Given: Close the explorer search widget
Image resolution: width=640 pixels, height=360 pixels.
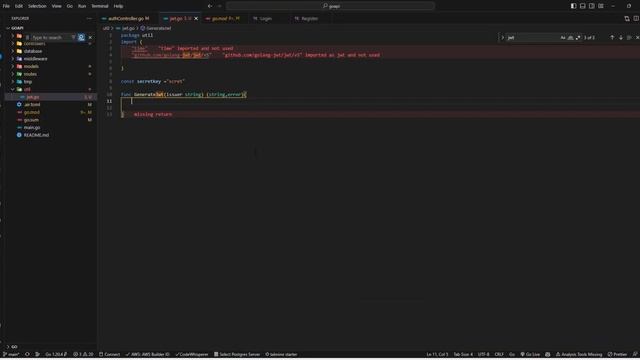Looking at the screenshot, I should tap(90, 37).
